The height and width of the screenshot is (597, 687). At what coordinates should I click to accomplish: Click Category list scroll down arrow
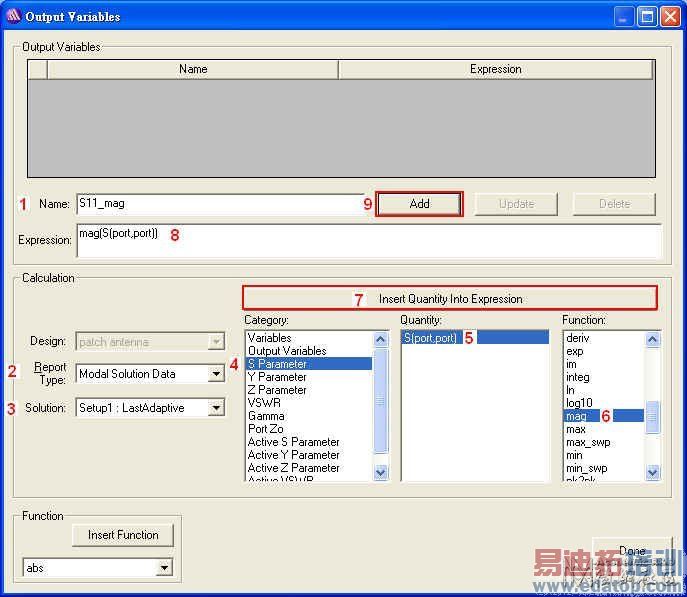click(380, 472)
